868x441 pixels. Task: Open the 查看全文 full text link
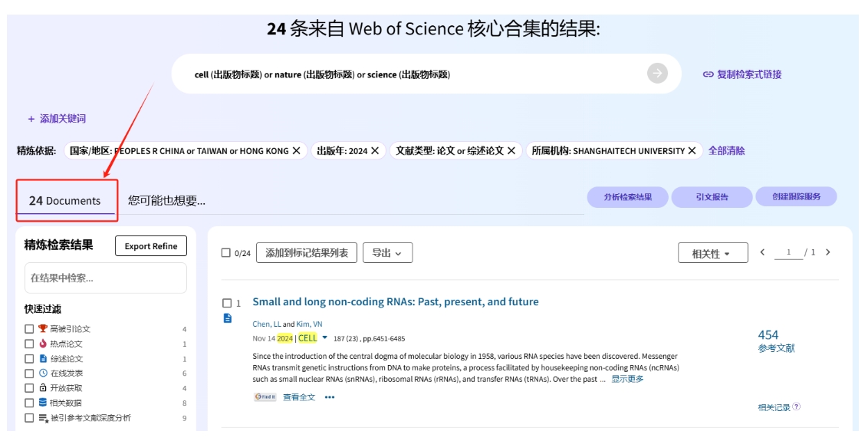pos(299,397)
